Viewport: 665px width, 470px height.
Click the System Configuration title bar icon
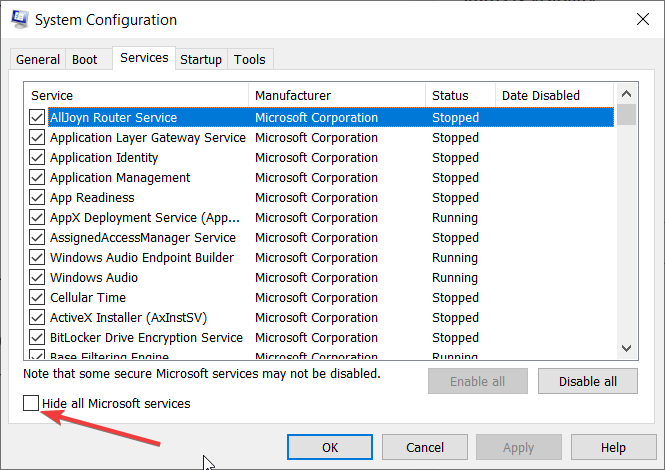(17, 19)
